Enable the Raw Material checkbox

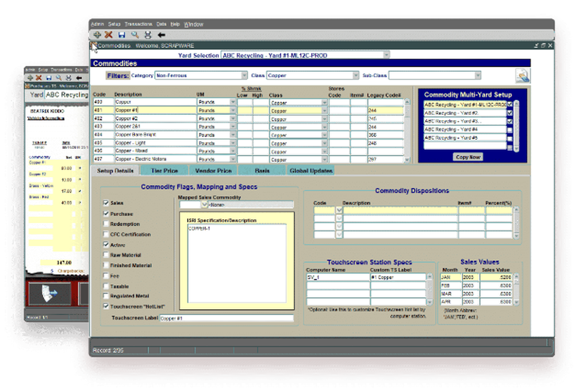(x=106, y=255)
